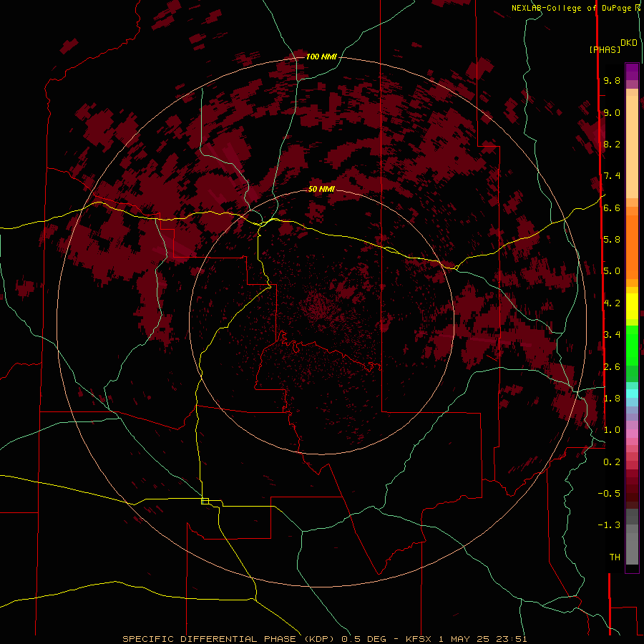This screenshot has width=644, height=644.
Task: Click the 5.8 value on the scale
Action: [612, 239]
